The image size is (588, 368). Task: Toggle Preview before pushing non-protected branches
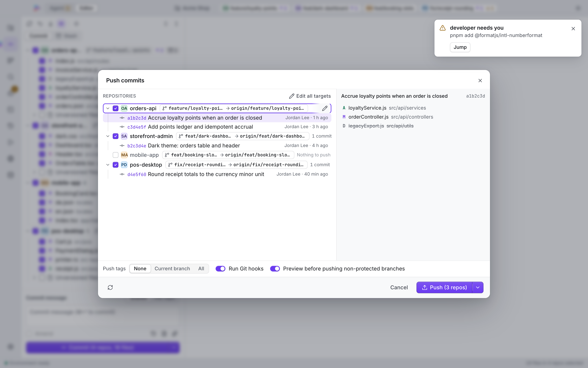click(x=275, y=268)
